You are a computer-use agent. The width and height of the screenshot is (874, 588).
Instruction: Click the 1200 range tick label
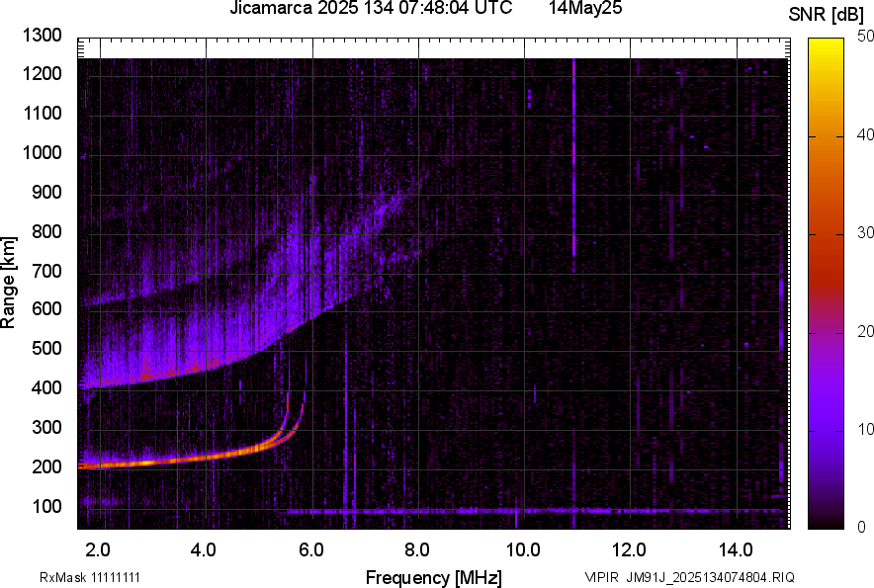(42, 73)
